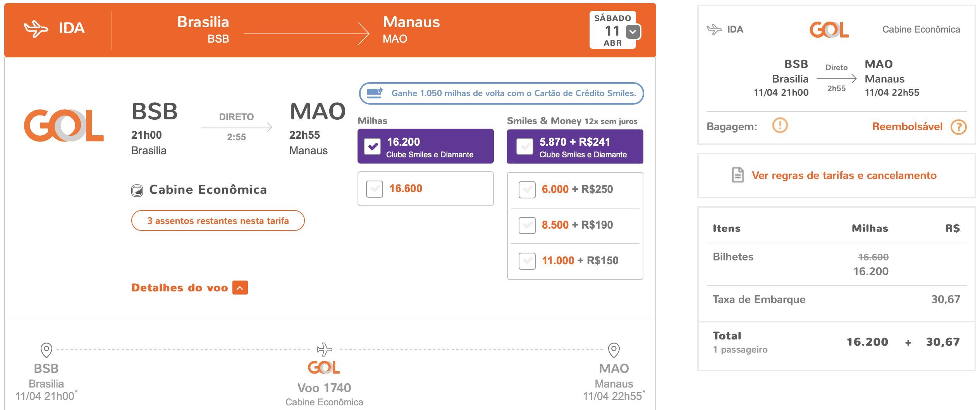
Task: Select the 11.000 + R$150 fare
Action: pos(527,261)
